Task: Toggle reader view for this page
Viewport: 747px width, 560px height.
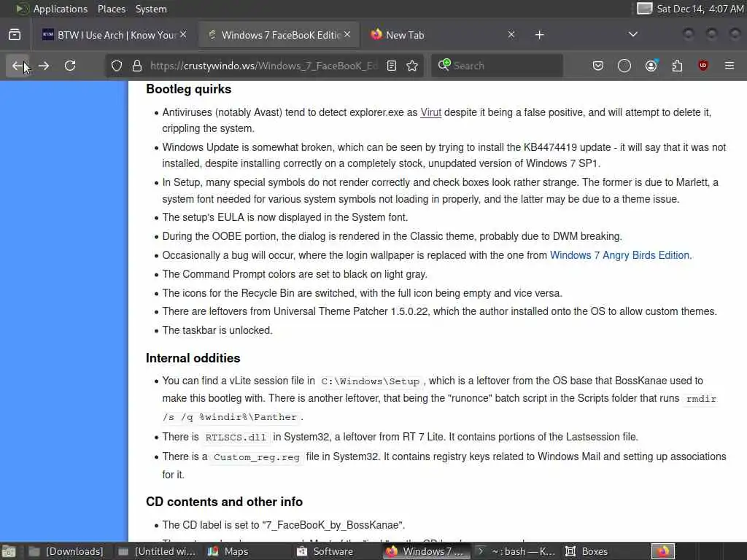Action: (392, 66)
